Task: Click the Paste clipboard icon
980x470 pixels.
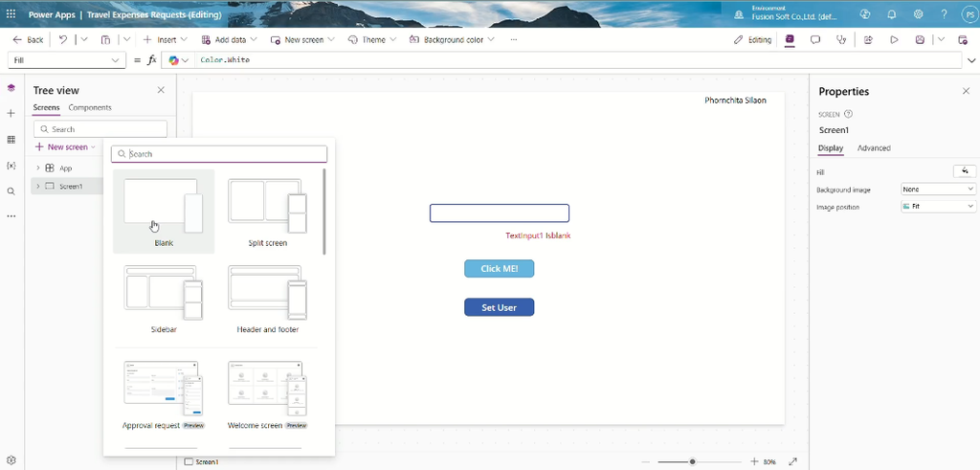Action: point(105,39)
